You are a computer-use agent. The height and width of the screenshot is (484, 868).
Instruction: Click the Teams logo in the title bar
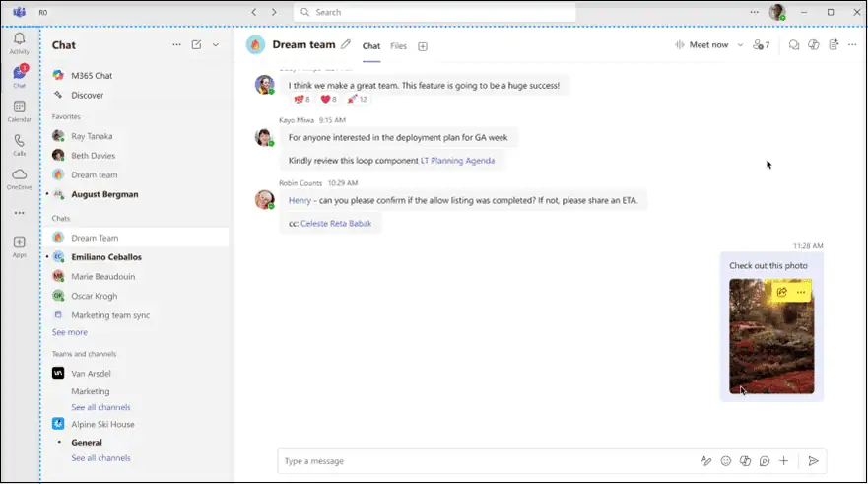click(20, 12)
